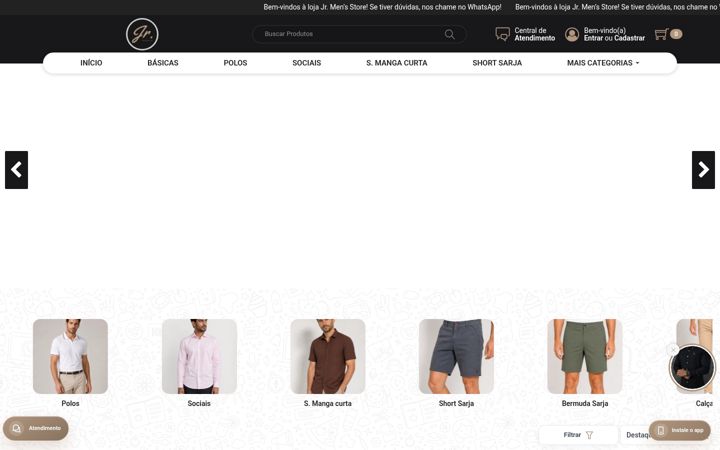This screenshot has width=720, height=450.
Task: Click the user account avatar icon
Action: coord(572,34)
